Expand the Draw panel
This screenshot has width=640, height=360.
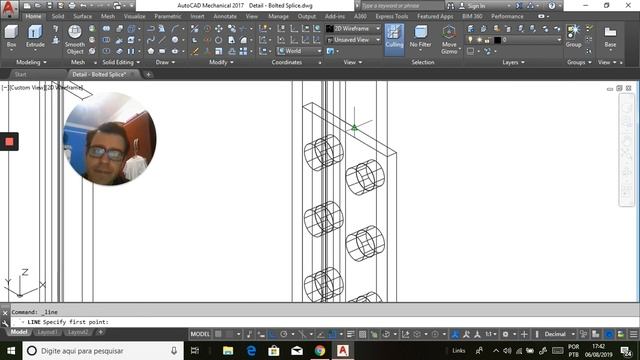click(165, 62)
